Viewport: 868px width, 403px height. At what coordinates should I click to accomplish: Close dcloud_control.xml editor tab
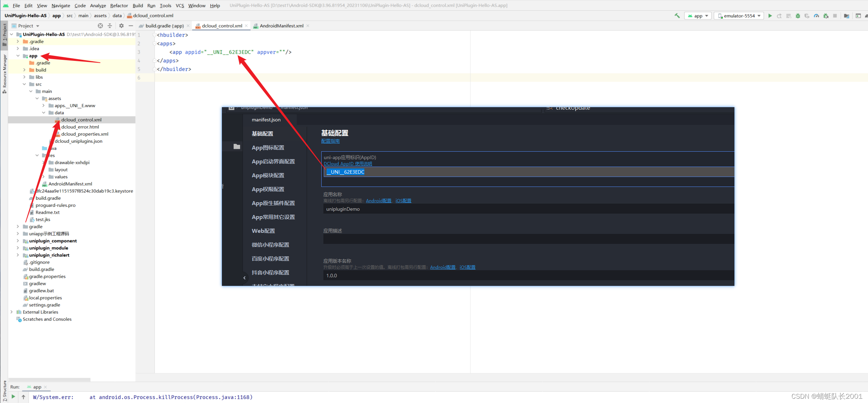(x=246, y=26)
